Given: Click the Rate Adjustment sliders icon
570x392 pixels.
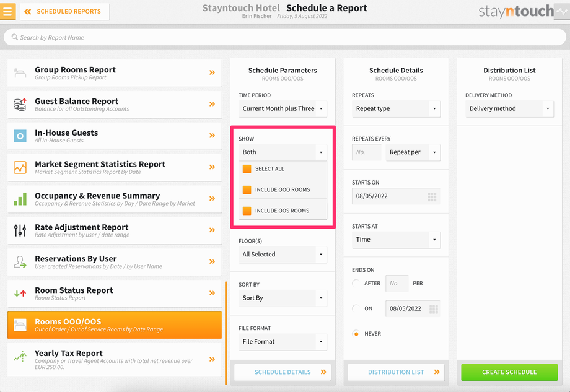Looking at the screenshot, I should point(20,230).
